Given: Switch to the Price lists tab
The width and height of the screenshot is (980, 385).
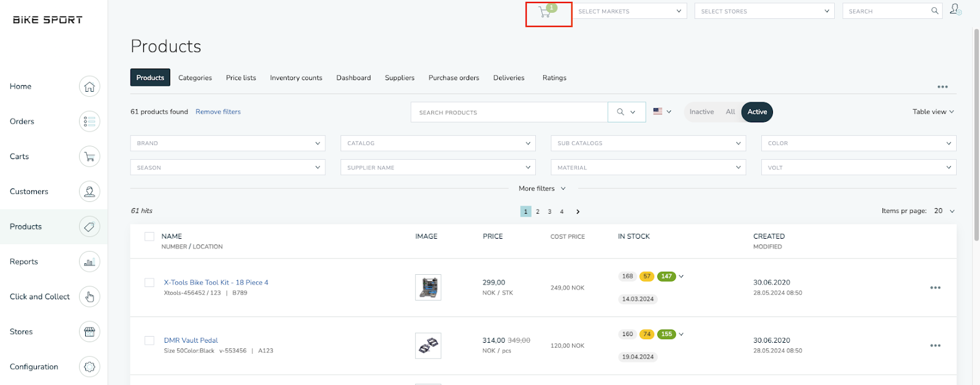Looking at the screenshot, I should (241, 78).
